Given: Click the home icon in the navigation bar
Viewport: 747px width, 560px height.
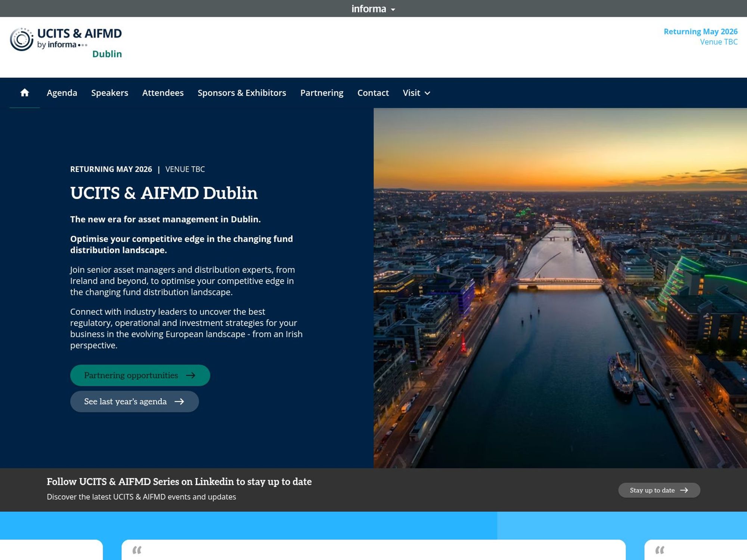Looking at the screenshot, I should click(24, 93).
